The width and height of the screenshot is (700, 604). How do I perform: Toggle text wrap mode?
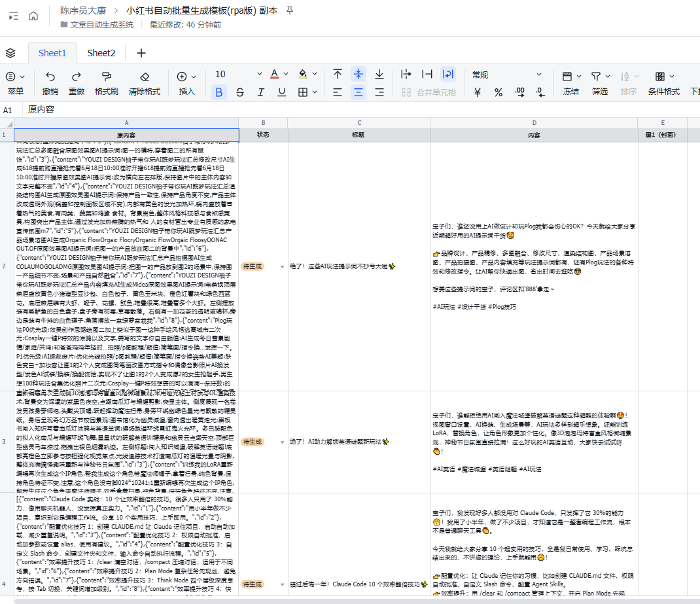pyautogui.click(x=447, y=74)
